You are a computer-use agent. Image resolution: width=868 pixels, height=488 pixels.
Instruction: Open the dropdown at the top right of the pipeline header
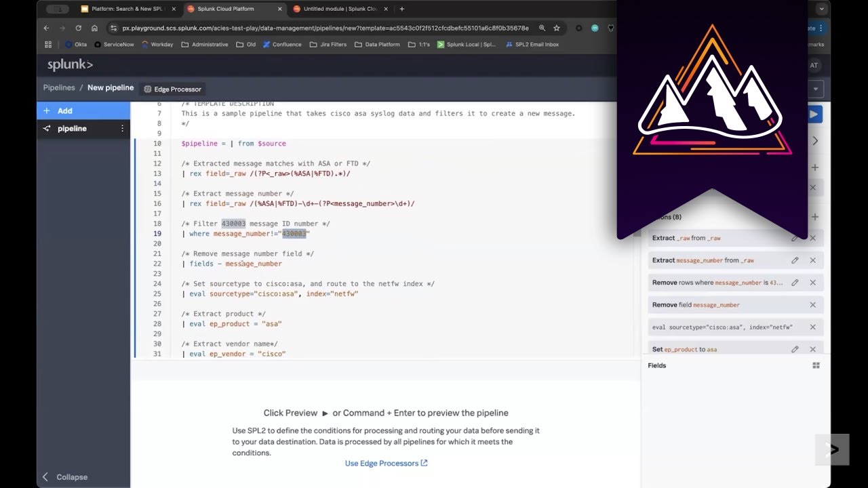click(815, 89)
